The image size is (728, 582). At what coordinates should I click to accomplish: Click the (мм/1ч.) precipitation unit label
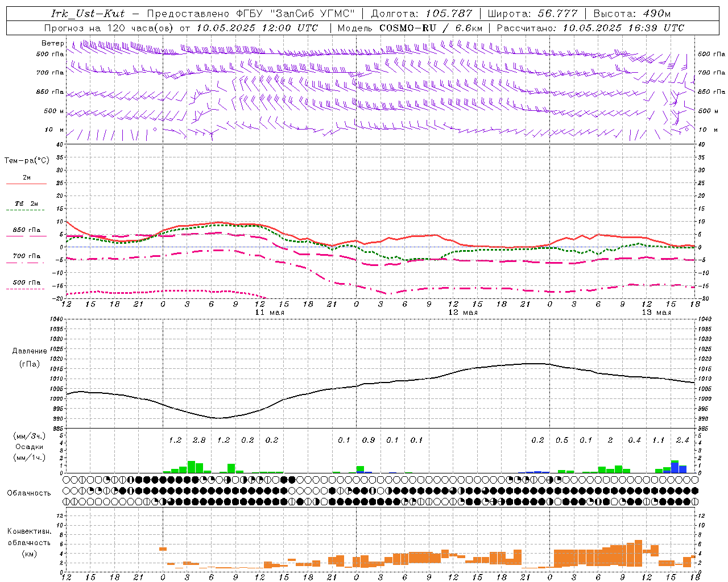coord(30,458)
